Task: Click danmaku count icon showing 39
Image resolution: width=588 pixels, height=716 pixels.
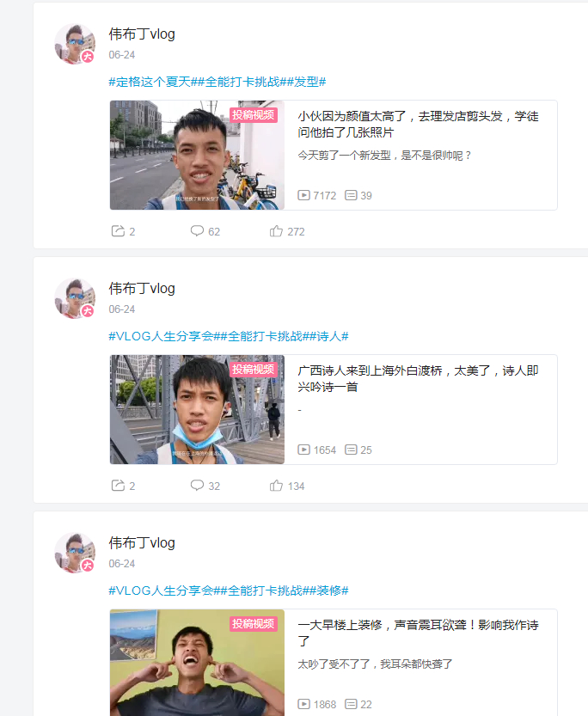Action: 351,195
